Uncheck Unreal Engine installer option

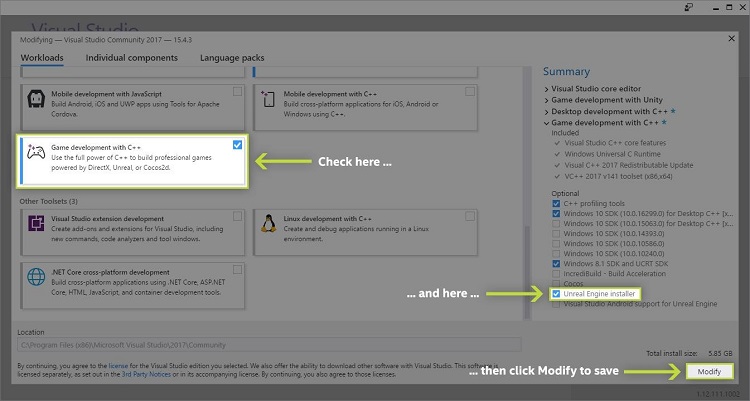[556, 294]
